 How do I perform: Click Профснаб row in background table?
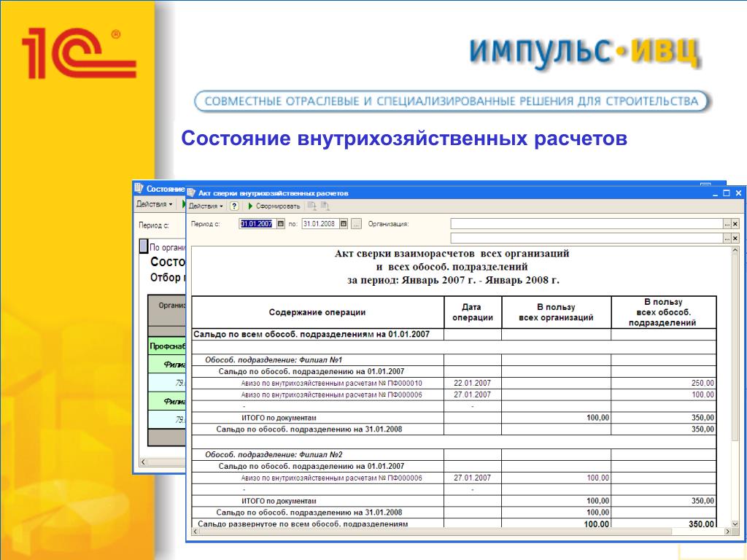[167, 346]
